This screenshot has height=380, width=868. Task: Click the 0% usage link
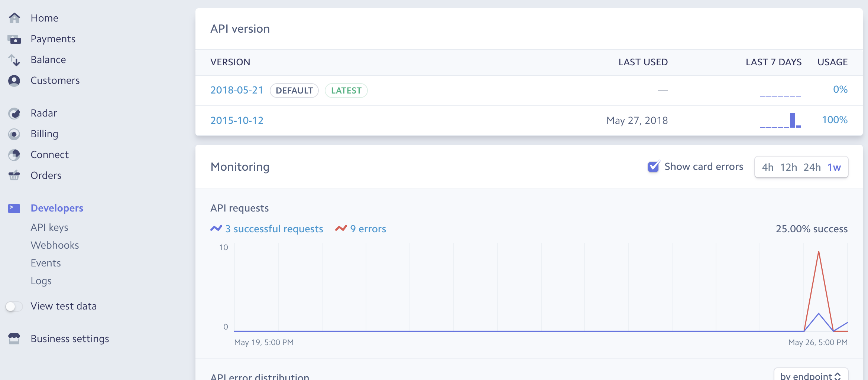[x=840, y=89]
